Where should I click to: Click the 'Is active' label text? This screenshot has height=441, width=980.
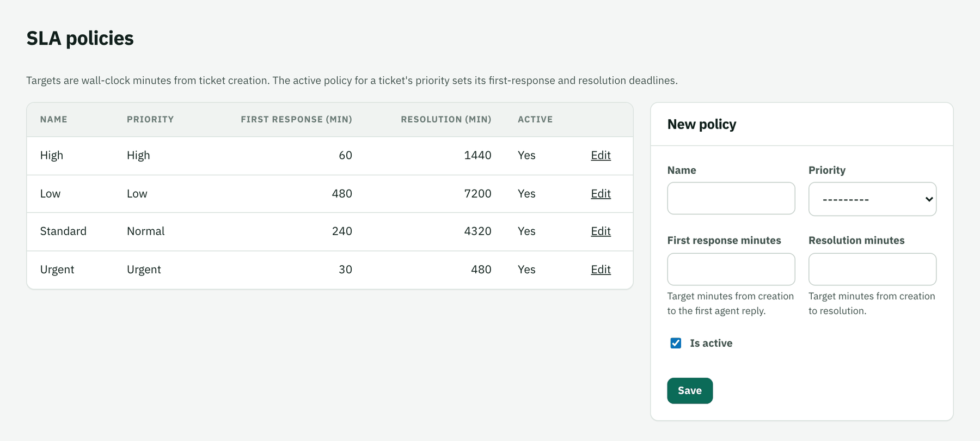click(711, 343)
